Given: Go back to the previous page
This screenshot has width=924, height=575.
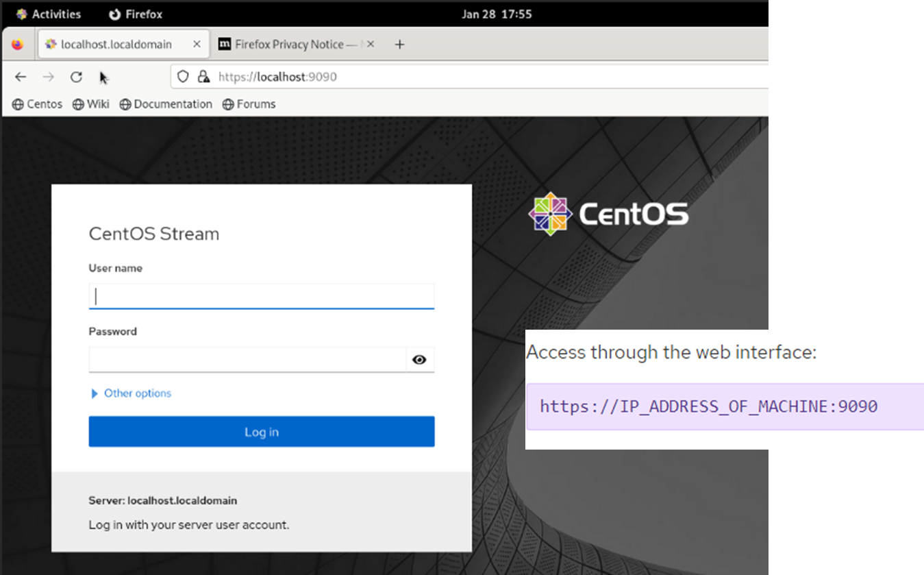Looking at the screenshot, I should click(x=21, y=77).
